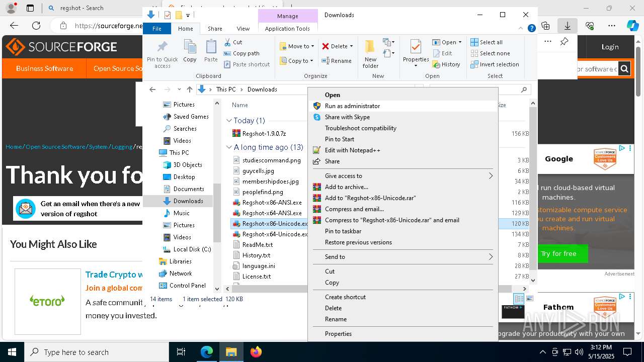This screenshot has width=644, height=362.
Task: Click the Name column header
Action: tap(240, 105)
